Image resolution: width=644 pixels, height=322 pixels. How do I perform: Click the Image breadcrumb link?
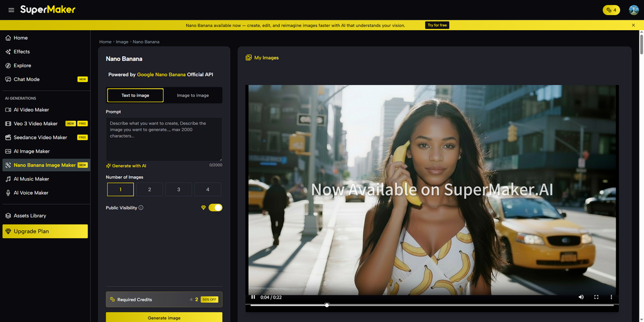pyautogui.click(x=122, y=42)
